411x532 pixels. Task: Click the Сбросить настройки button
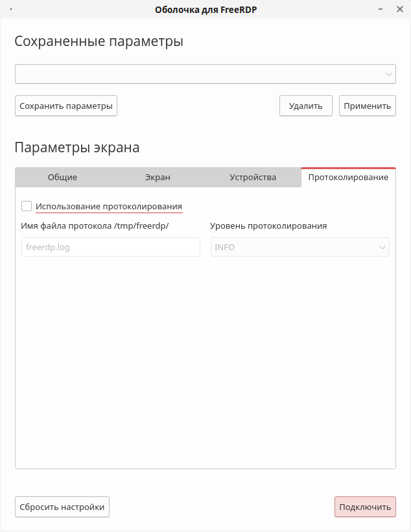click(62, 507)
